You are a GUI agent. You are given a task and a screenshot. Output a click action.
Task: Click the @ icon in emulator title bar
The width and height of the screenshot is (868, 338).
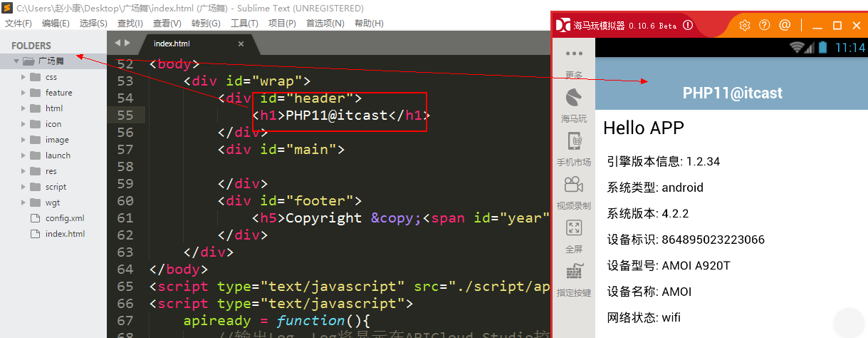pos(785,25)
